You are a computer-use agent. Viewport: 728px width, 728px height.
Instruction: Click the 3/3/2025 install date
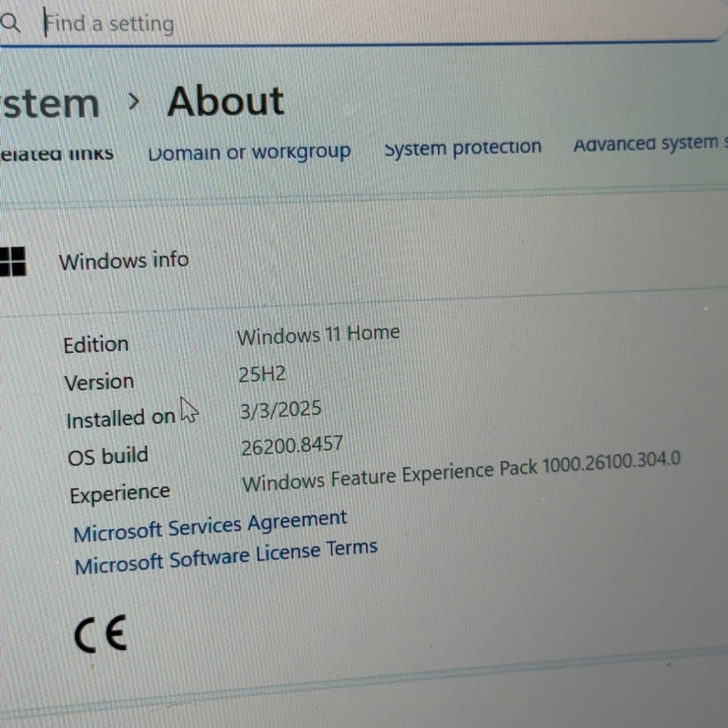click(281, 410)
